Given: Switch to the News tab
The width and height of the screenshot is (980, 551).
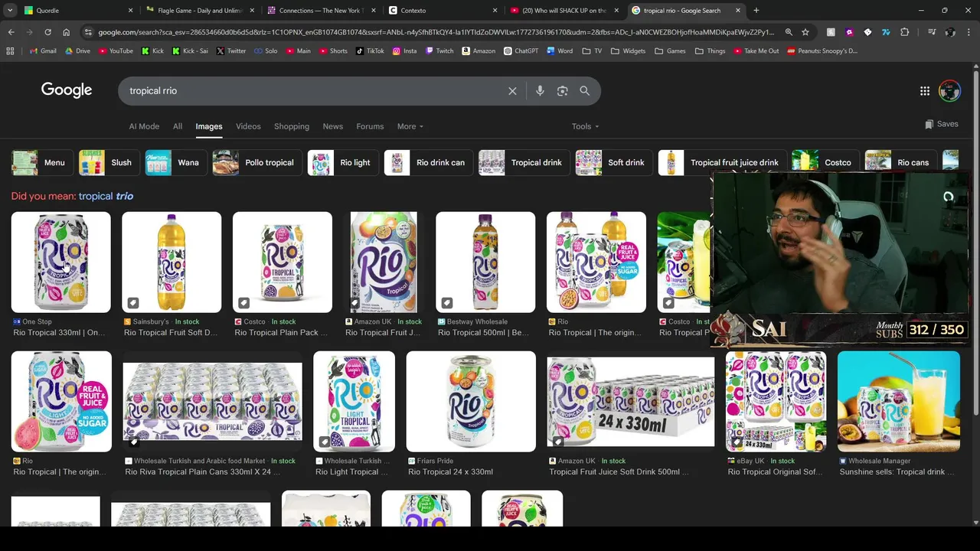Looking at the screenshot, I should (332, 126).
